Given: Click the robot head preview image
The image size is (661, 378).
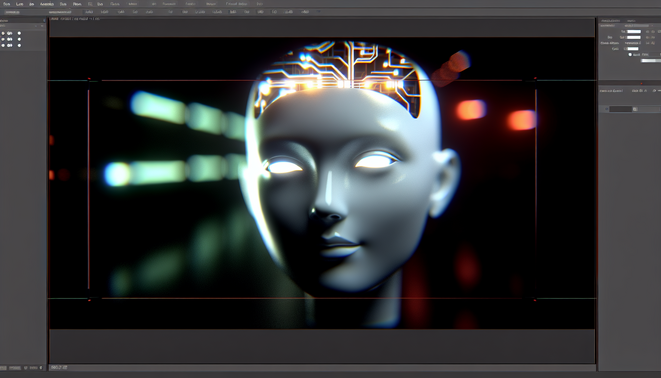Looking at the screenshot, I should point(322,183).
